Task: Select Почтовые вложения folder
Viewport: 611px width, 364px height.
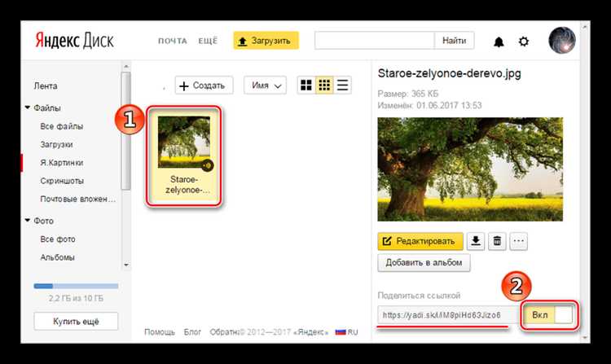Action: coord(78,199)
